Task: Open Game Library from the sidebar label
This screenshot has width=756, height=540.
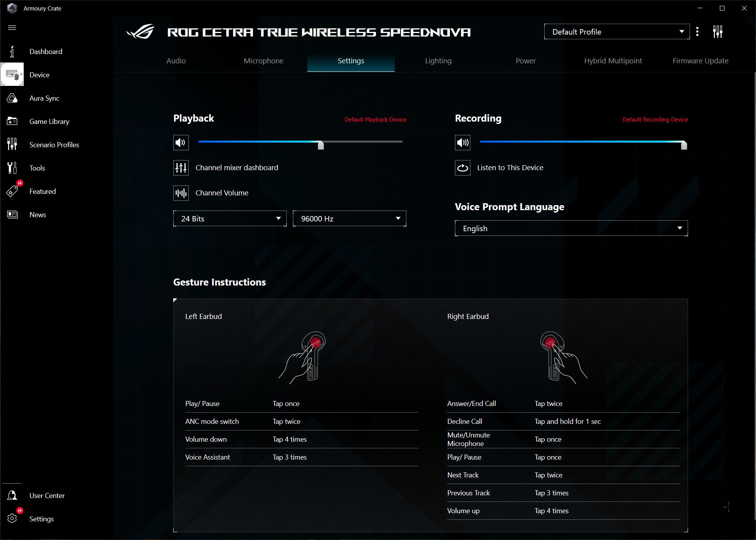Action: pyautogui.click(x=49, y=122)
